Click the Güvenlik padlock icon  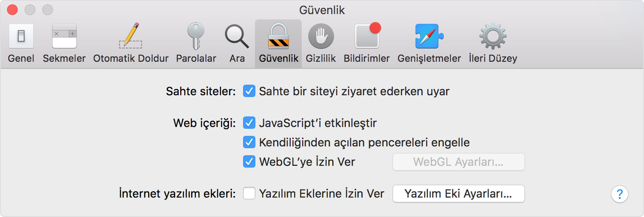click(x=278, y=36)
